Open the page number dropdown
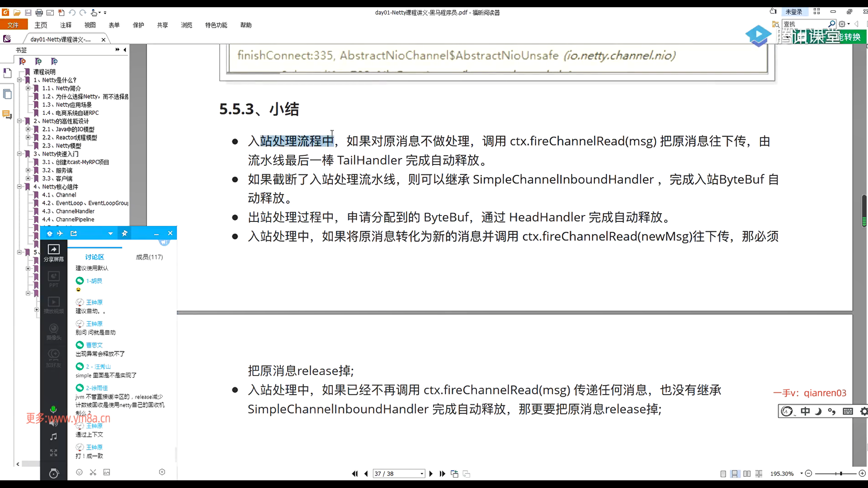This screenshot has height=488, width=868. 422,474
